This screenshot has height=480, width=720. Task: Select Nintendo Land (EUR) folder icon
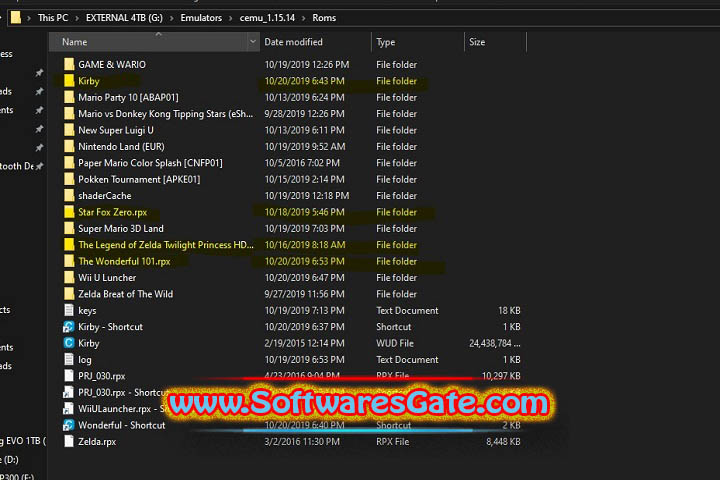(x=69, y=147)
